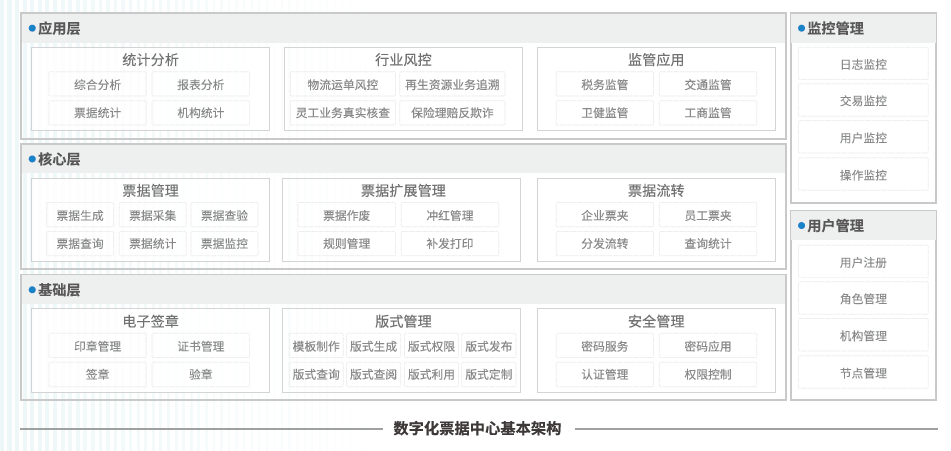Click the 版式权限 box
951x451 pixels.
point(431,346)
